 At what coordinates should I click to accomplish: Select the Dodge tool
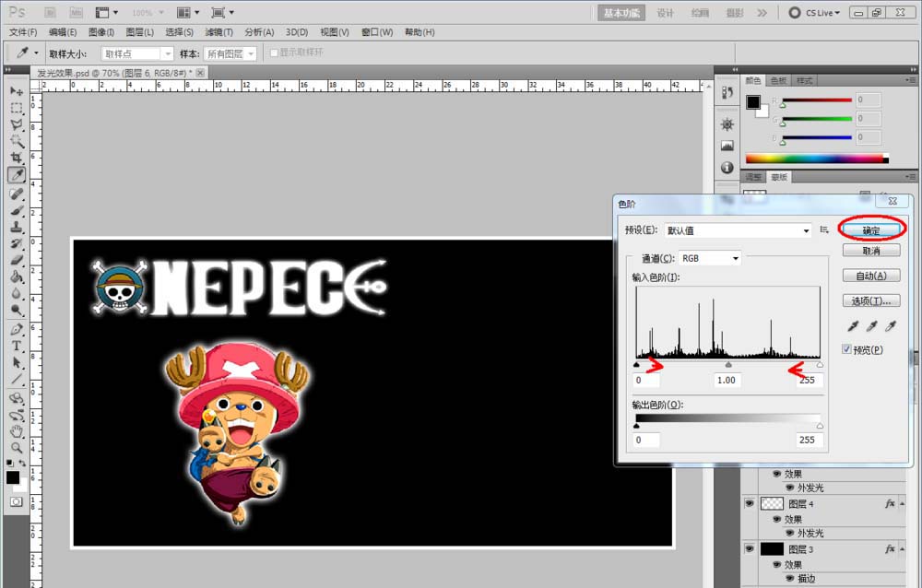17,310
